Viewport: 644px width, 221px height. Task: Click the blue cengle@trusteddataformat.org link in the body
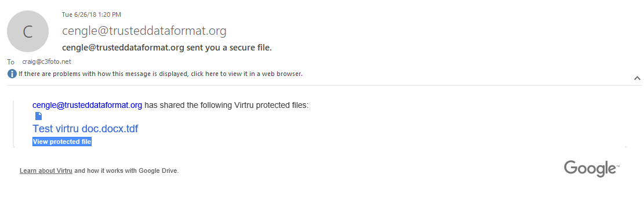[87, 105]
